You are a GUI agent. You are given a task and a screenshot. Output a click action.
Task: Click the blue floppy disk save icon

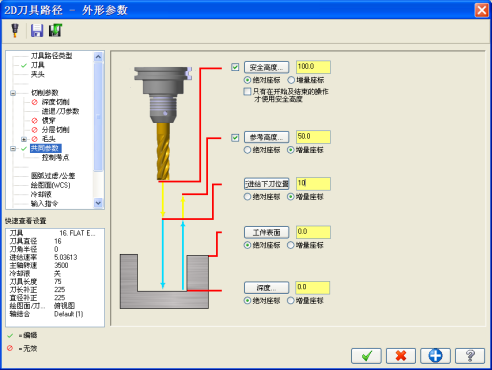click(37, 30)
